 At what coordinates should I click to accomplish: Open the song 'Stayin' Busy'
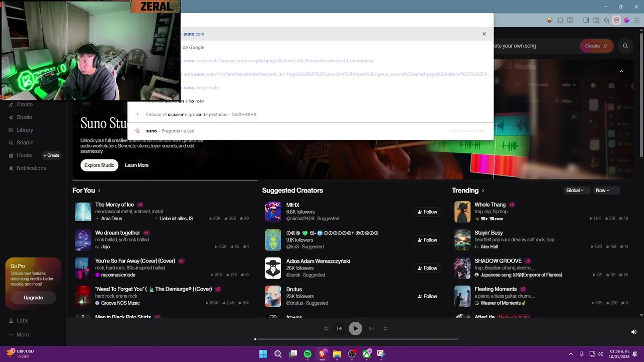[489, 233]
